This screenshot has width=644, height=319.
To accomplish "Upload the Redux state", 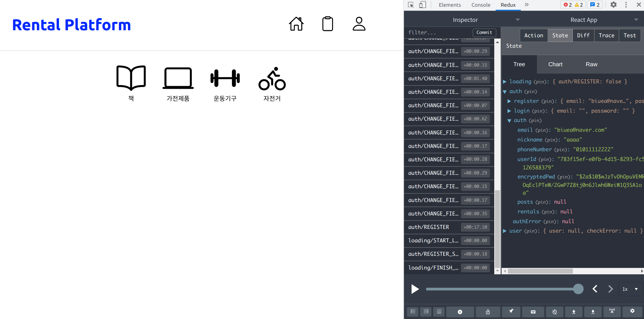I will pyautogui.click(x=574, y=312).
